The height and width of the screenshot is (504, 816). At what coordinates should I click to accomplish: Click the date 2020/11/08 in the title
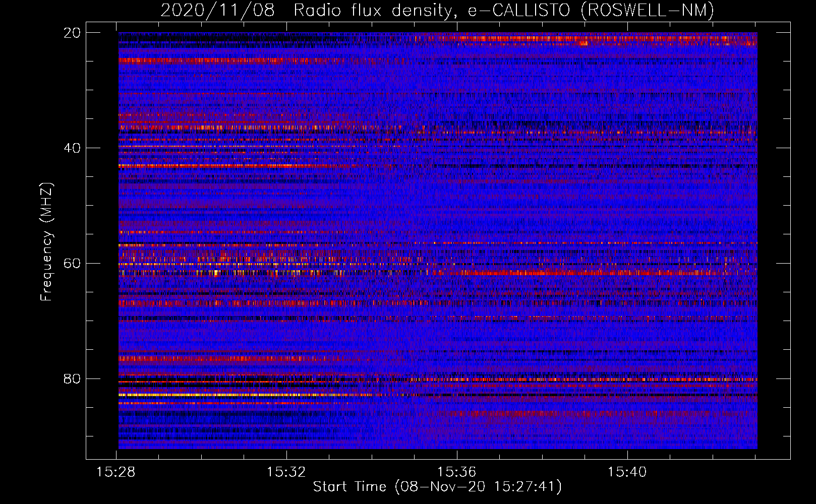[x=217, y=11]
